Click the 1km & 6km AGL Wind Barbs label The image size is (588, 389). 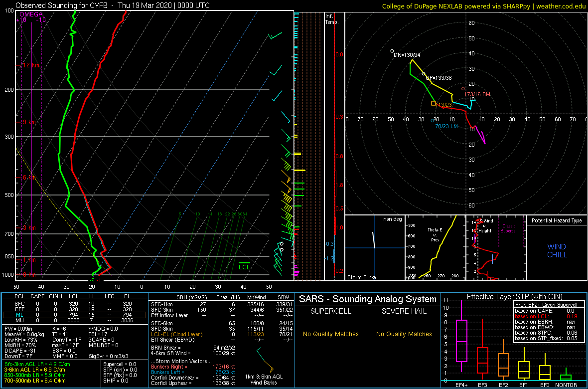[265, 380]
